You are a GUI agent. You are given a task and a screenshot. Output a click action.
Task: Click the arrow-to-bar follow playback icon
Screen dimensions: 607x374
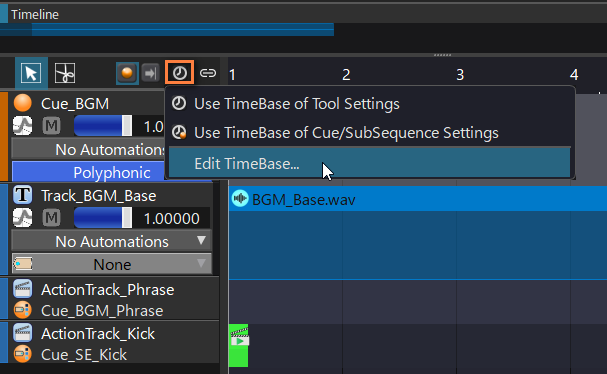point(150,73)
